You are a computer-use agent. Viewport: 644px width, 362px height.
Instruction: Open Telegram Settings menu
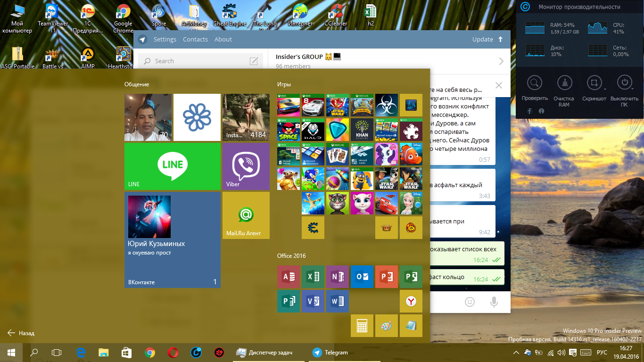165,40
